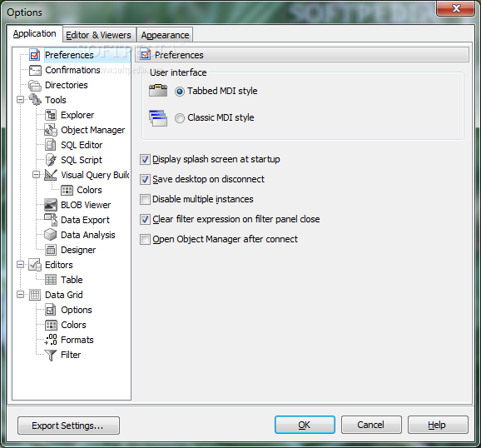This screenshot has height=448, width=481.
Task: Click the Formats decimal icon
Action: tap(51, 340)
